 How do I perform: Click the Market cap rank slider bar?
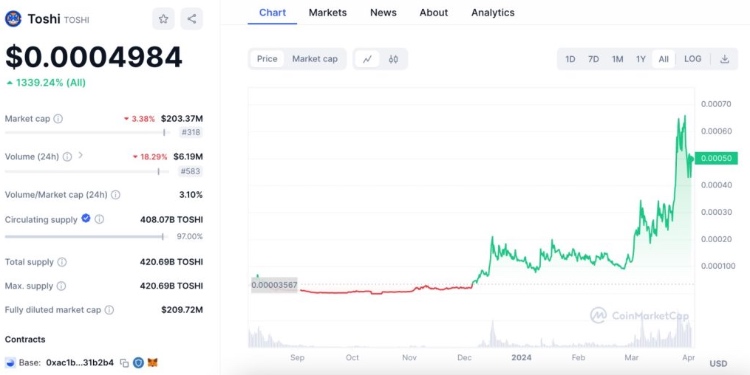click(x=87, y=132)
